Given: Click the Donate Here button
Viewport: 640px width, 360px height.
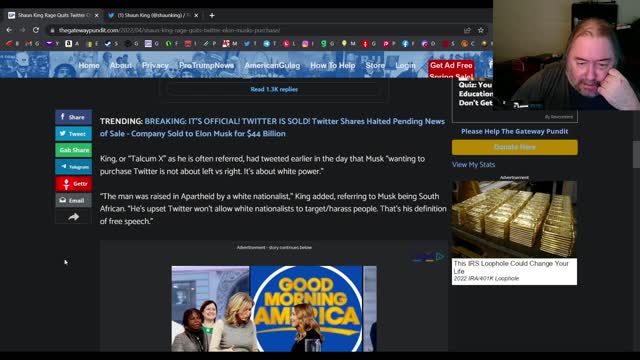Looking at the screenshot, I should tap(515, 147).
